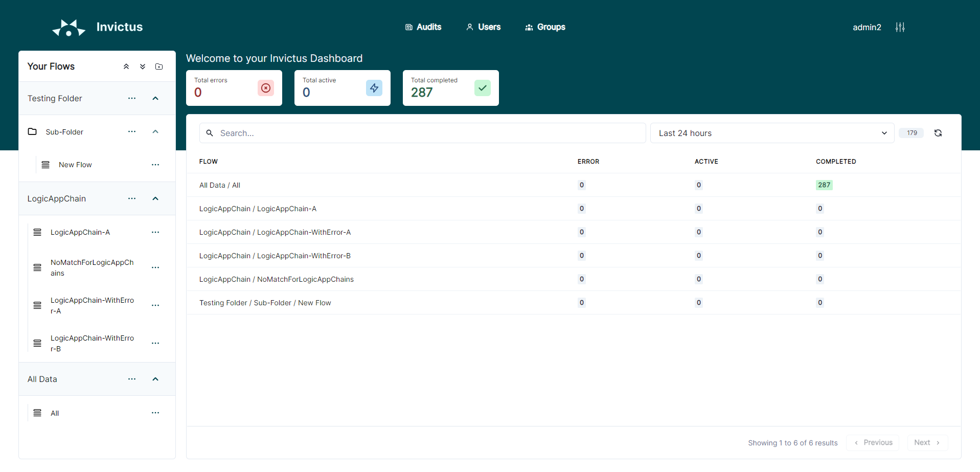Open the Last 24 hours time range dropdown

772,133
